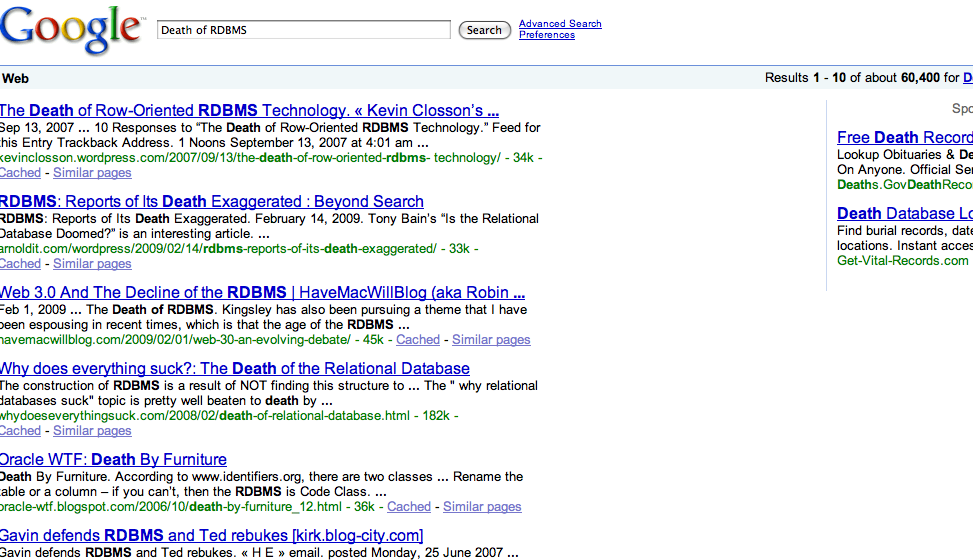Click the Search button

[x=484, y=30]
